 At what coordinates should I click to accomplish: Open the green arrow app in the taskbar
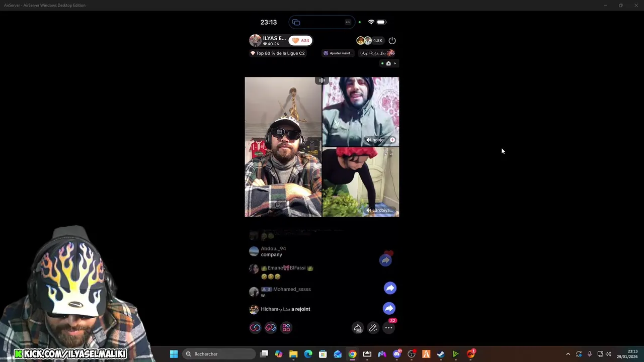click(456, 354)
